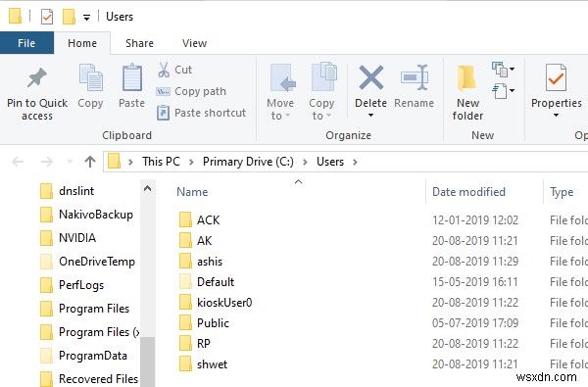Expand chevron after This PC breadcrumb
The height and width of the screenshot is (387, 588).
[x=191, y=162]
